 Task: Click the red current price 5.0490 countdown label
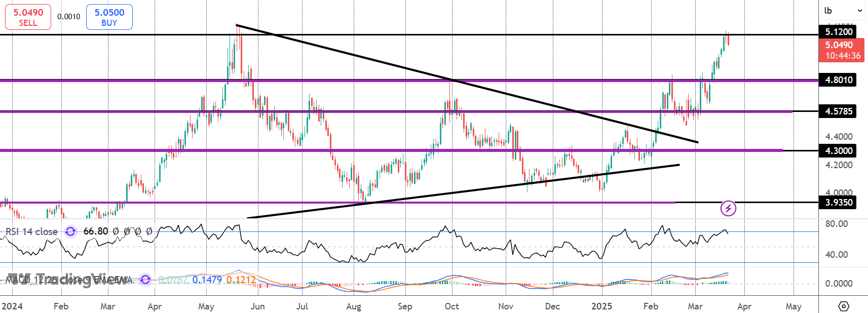(842, 50)
